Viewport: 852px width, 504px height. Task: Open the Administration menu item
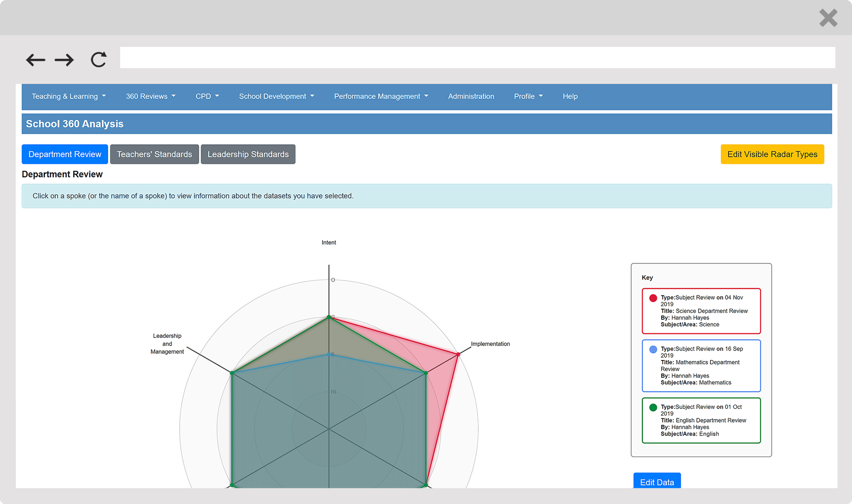(471, 96)
